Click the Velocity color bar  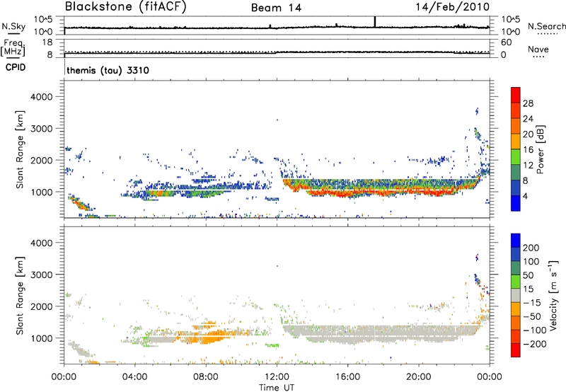coord(516,295)
